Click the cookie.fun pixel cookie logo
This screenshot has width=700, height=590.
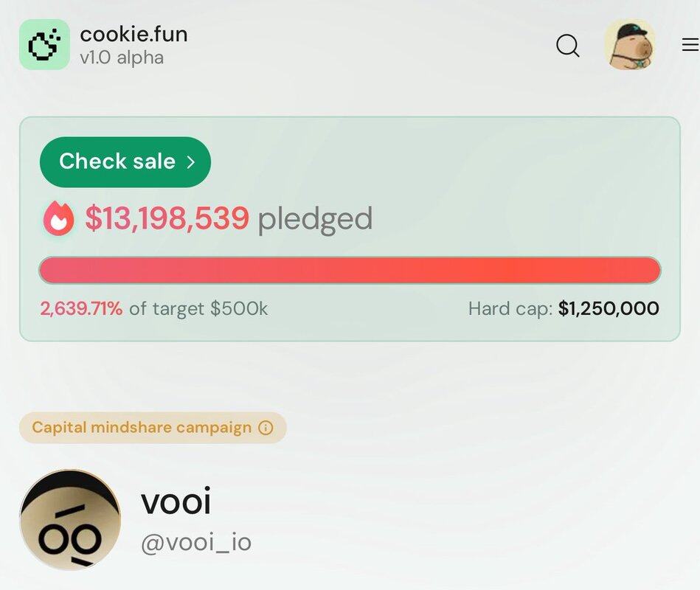pyautogui.click(x=44, y=45)
